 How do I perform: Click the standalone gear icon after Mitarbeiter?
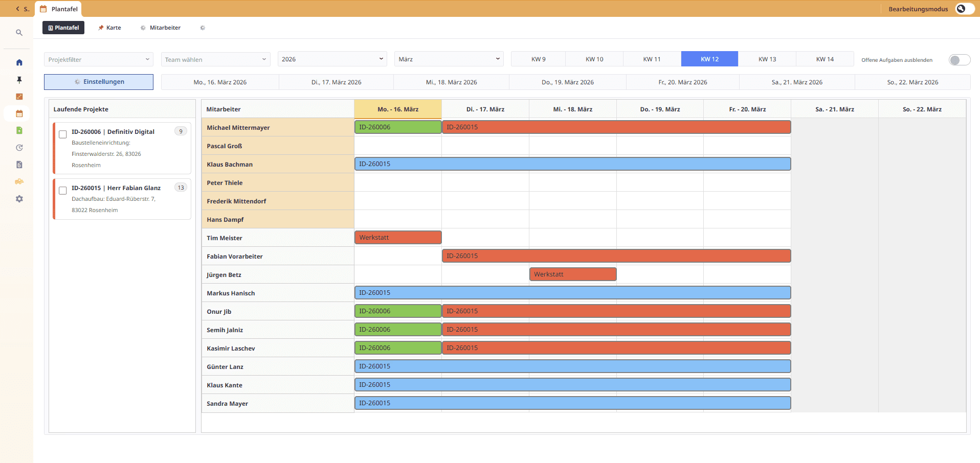click(203, 28)
